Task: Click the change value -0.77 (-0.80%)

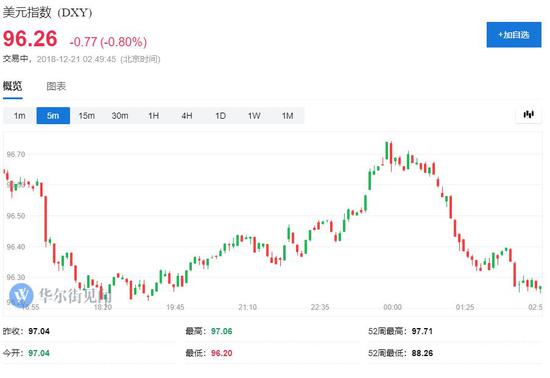Action: coord(108,42)
